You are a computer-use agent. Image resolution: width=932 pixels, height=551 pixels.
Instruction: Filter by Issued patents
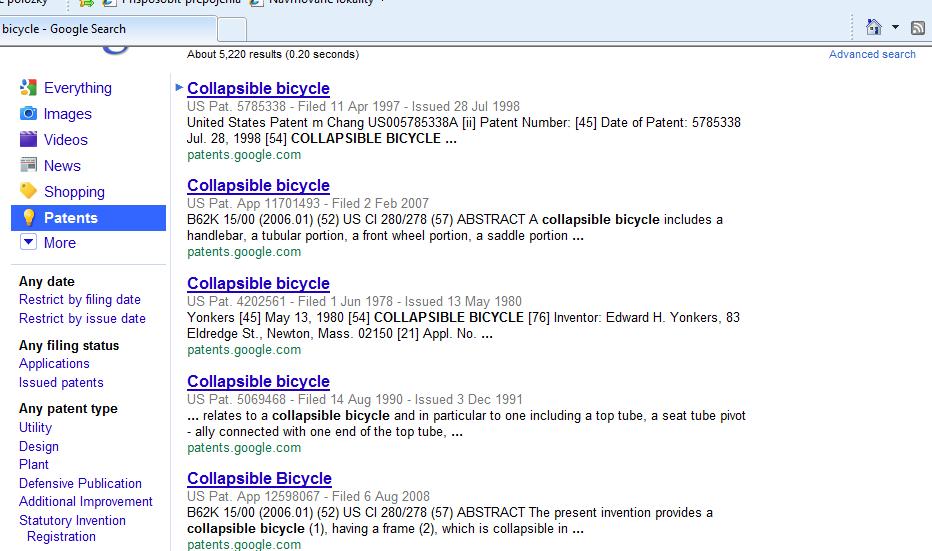(61, 383)
